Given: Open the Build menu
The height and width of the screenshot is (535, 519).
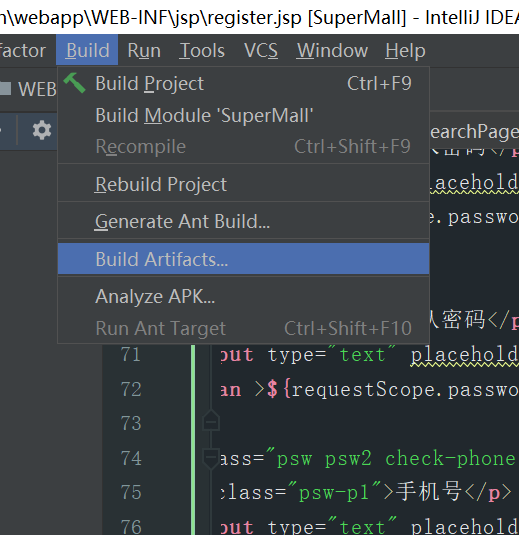Looking at the screenshot, I should coord(87,50).
